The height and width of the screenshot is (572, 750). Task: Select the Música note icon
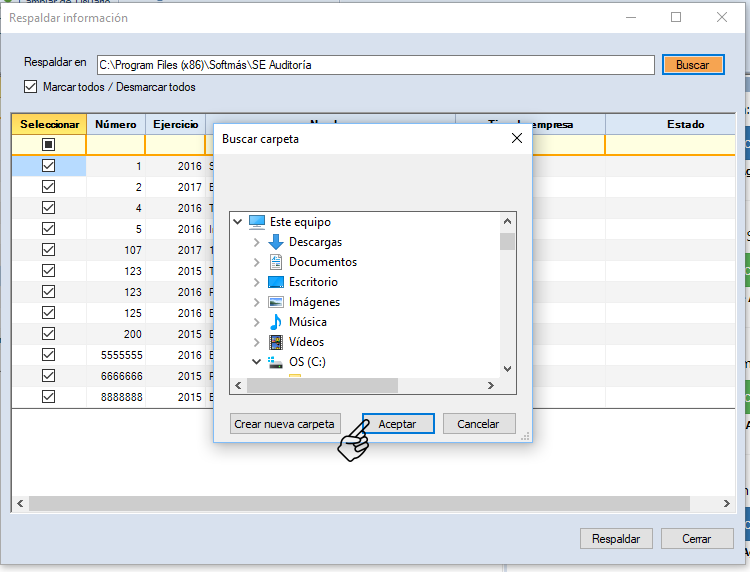click(276, 322)
